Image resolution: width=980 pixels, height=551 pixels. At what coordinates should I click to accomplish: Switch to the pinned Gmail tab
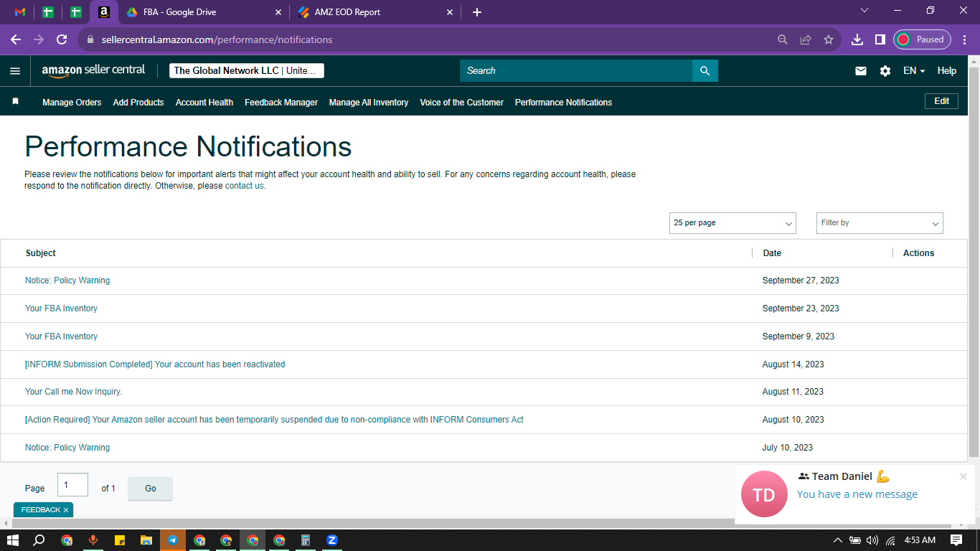pyautogui.click(x=20, y=12)
